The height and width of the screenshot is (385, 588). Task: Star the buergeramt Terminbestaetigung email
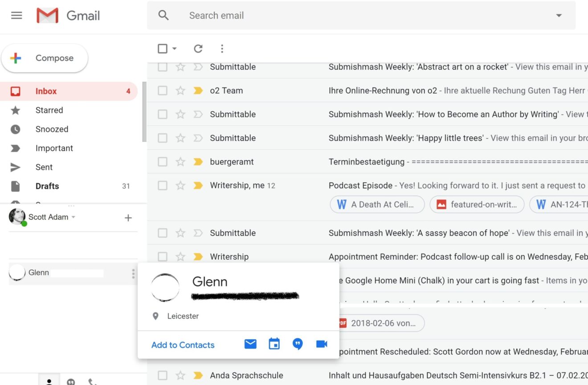tap(180, 161)
